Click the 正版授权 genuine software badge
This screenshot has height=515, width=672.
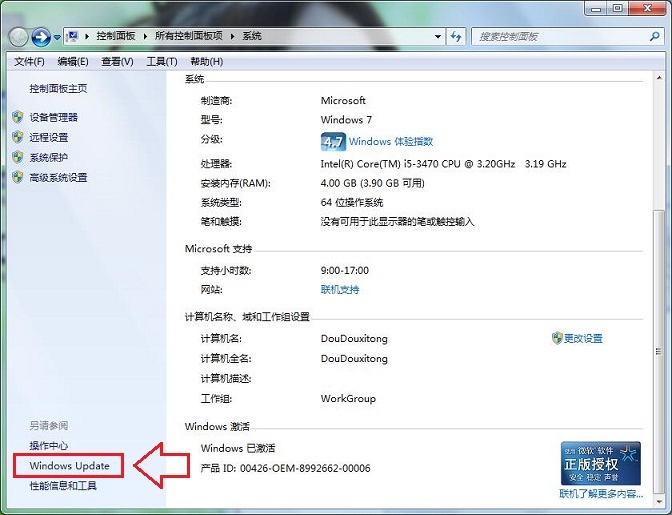pos(601,464)
